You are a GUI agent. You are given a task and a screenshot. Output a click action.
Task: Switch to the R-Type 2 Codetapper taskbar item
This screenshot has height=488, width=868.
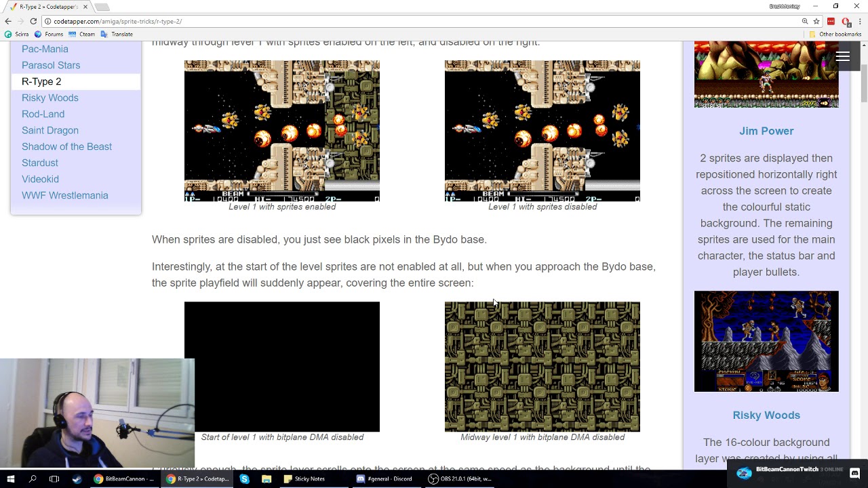[x=198, y=479]
